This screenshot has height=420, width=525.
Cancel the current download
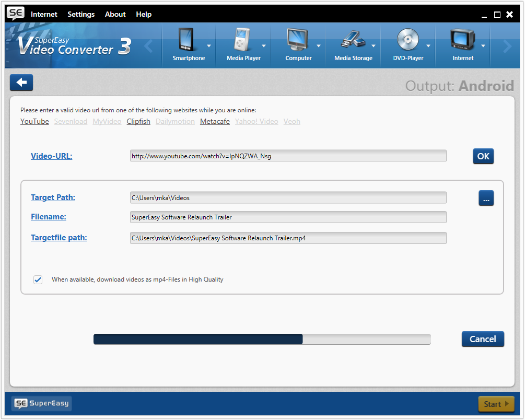tap(483, 339)
